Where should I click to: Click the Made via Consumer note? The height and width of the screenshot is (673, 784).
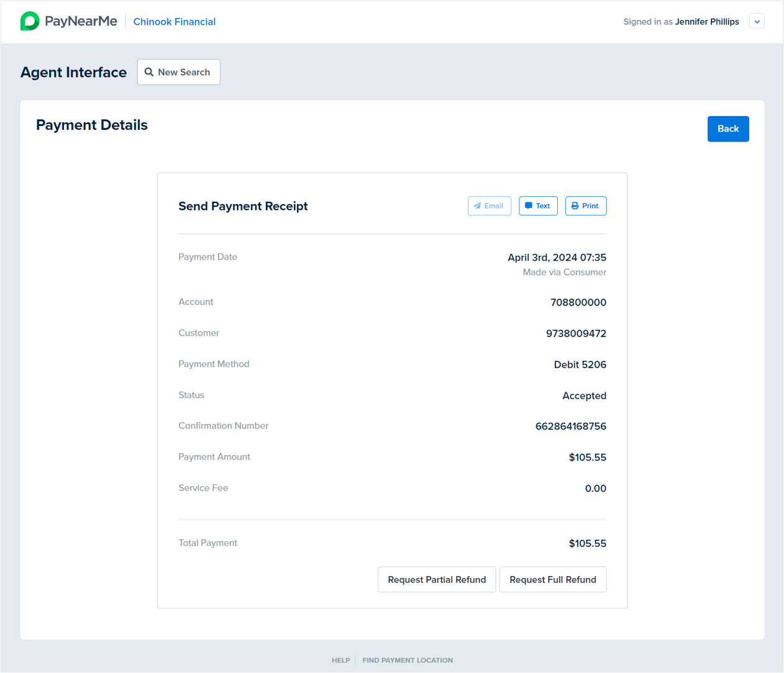pos(565,273)
